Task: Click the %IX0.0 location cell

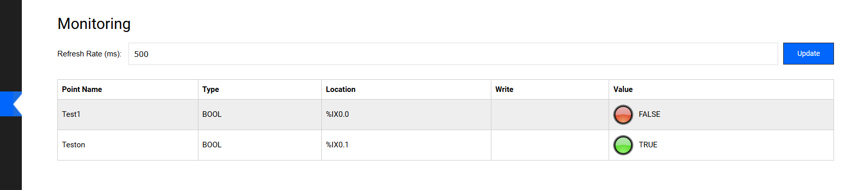Action: click(406, 115)
